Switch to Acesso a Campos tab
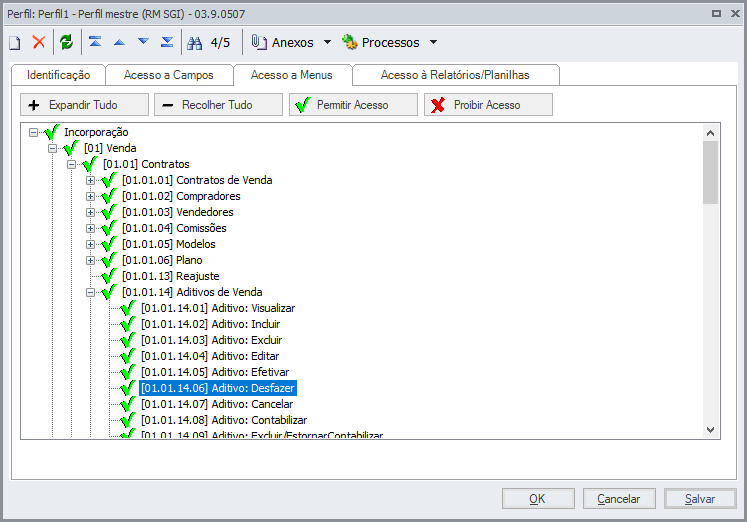 (169, 75)
